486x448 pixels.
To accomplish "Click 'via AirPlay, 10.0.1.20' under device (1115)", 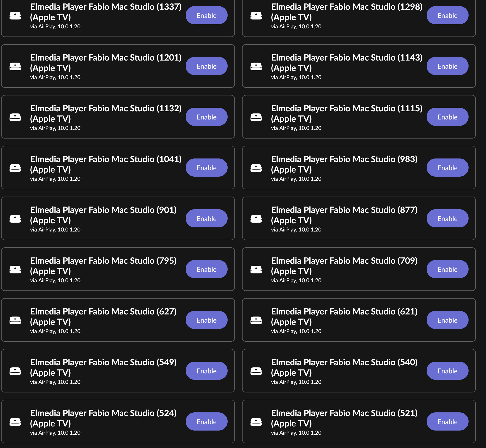I will pyautogui.click(x=296, y=128).
